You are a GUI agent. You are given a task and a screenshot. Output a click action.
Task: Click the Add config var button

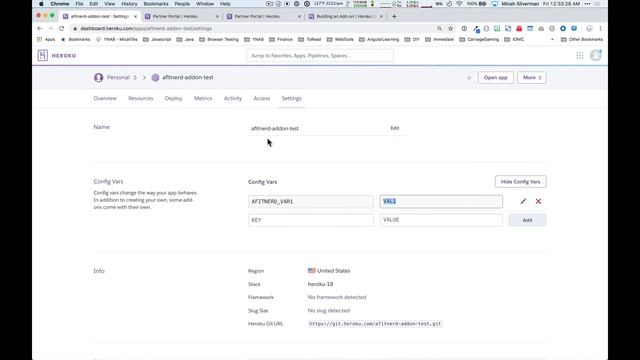pyautogui.click(x=527, y=220)
